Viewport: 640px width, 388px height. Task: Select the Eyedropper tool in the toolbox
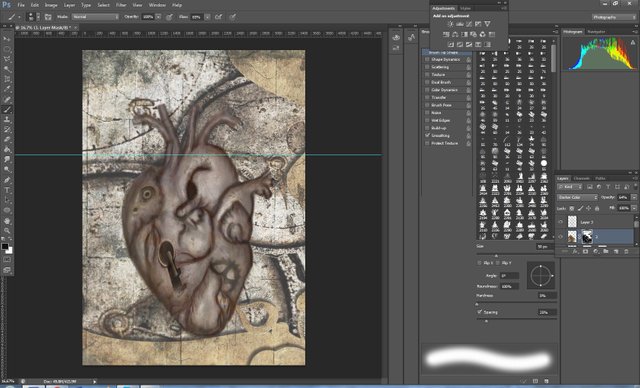coord(7,89)
